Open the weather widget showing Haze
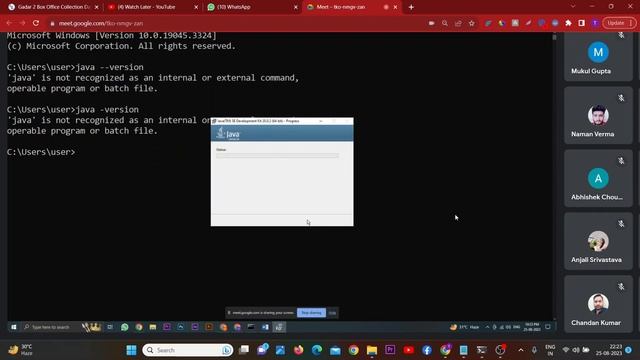The height and width of the screenshot is (360, 640). tap(20, 350)
